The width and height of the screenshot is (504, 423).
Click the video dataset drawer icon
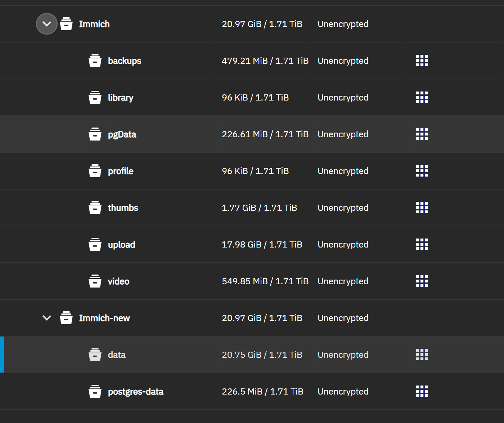[95, 281]
